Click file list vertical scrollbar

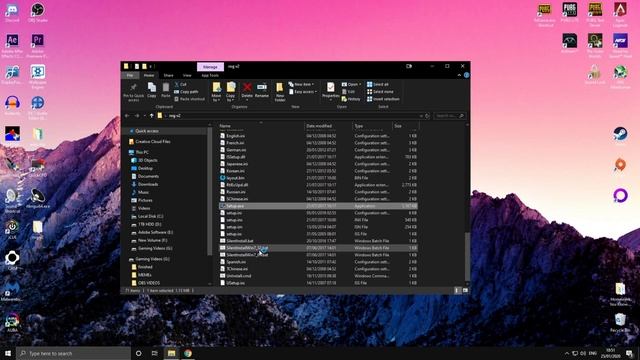[467, 256]
